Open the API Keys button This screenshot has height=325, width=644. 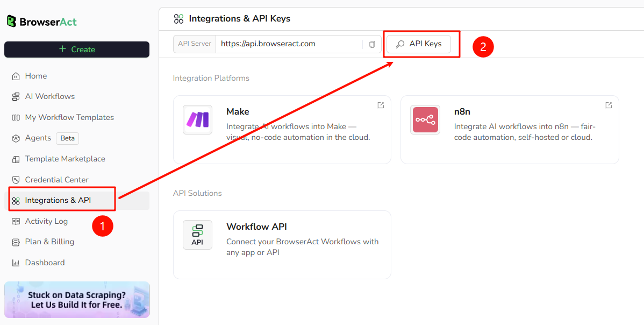[x=419, y=44]
